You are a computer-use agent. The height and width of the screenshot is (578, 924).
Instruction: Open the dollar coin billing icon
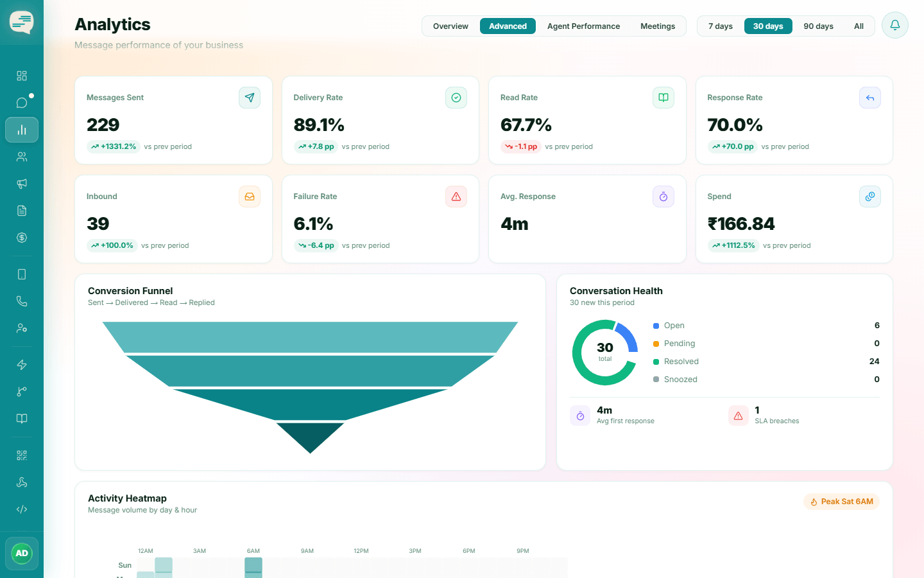tap(22, 238)
